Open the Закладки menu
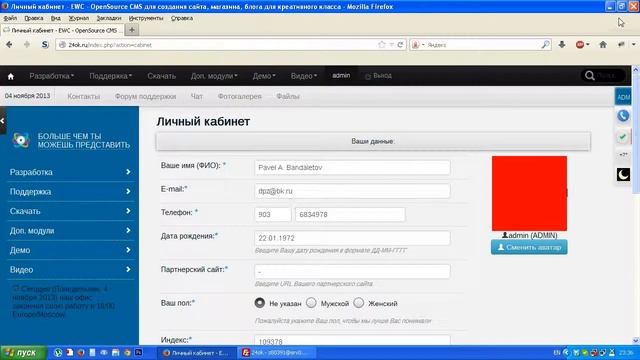This screenshot has height=360, width=640. click(x=109, y=18)
